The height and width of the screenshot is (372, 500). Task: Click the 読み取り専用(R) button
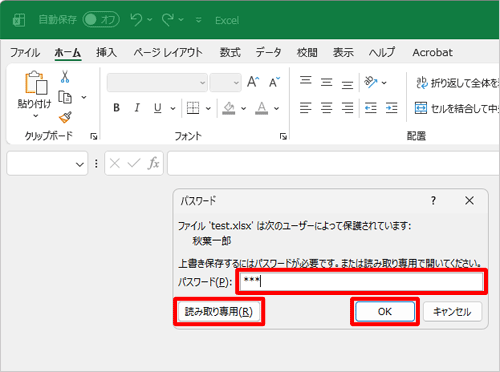pos(219,312)
